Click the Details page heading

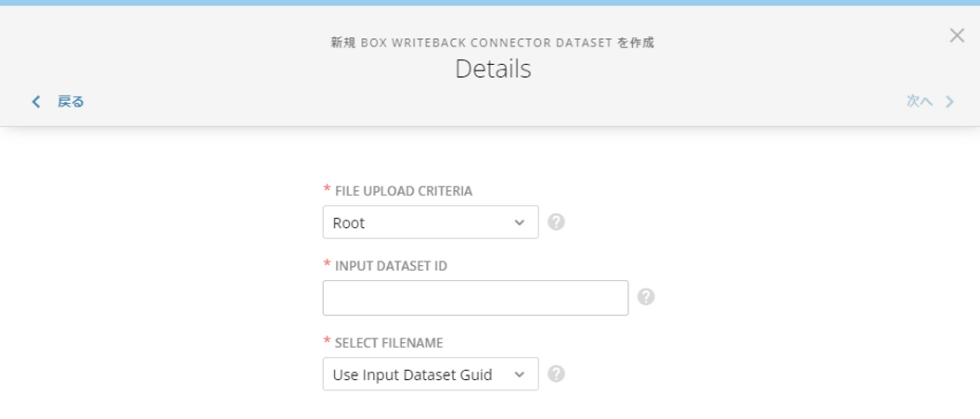(x=493, y=69)
